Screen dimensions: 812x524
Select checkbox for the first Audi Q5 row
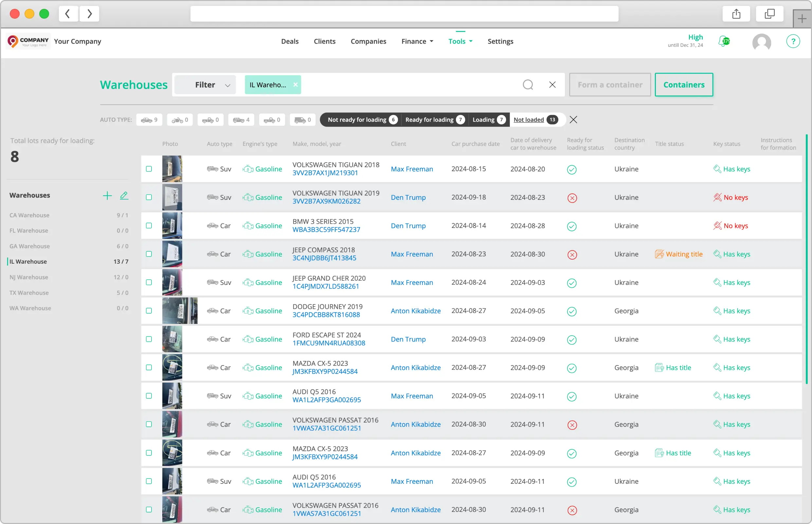point(149,396)
